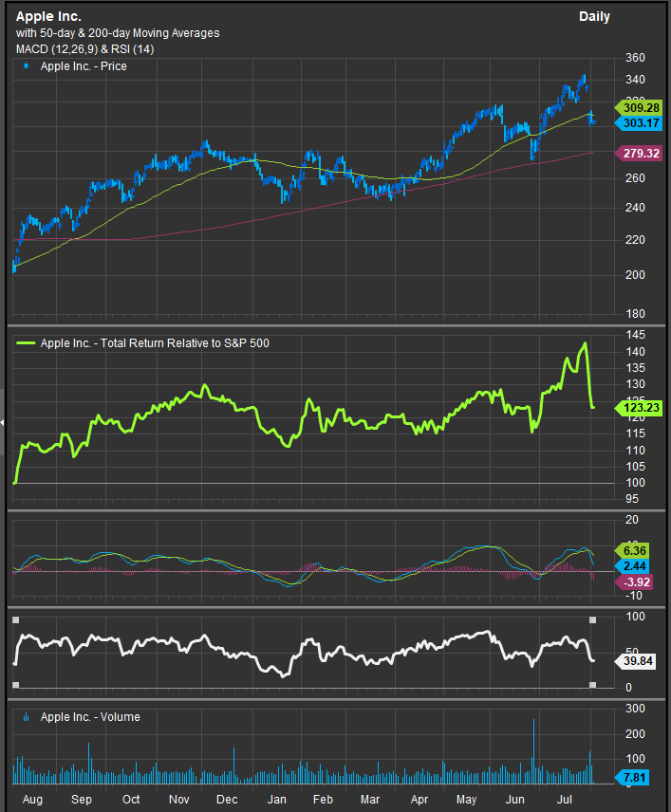This screenshot has height=812, width=671.
Task: Click the 'Oct' month label on the time axis
Action: (131, 800)
